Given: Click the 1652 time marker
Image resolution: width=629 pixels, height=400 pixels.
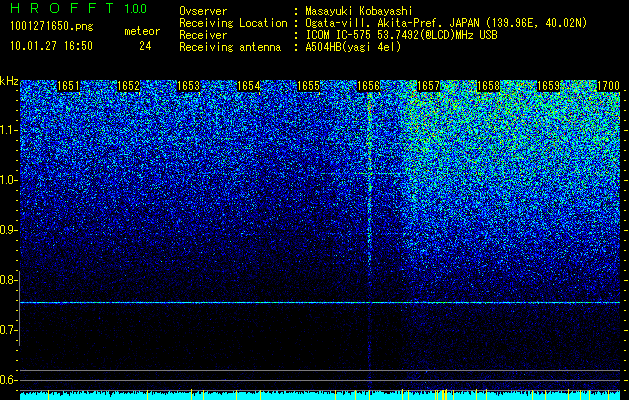Looking at the screenshot, I should coord(128,86).
